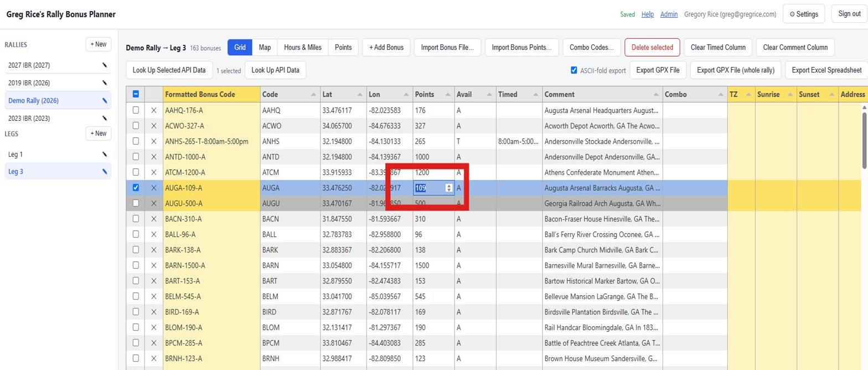
Task: Tick the BARN-1500-A row checkbox
Action: (136, 265)
